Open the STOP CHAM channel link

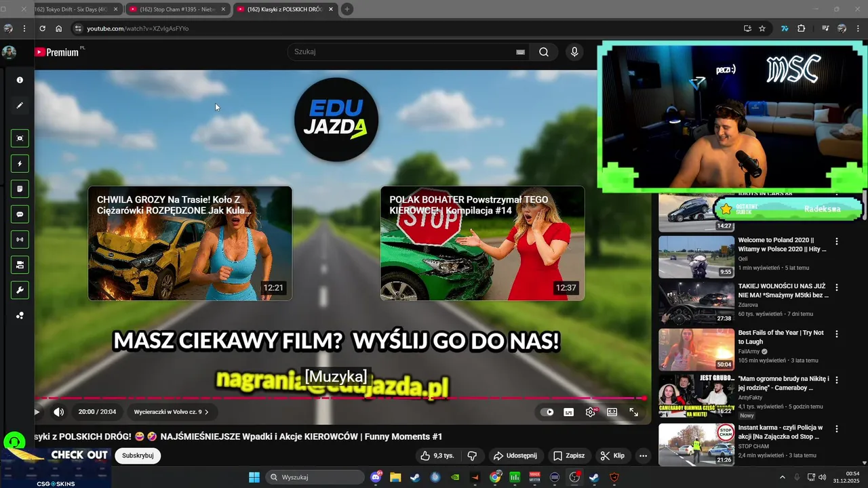[x=753, y=447]
